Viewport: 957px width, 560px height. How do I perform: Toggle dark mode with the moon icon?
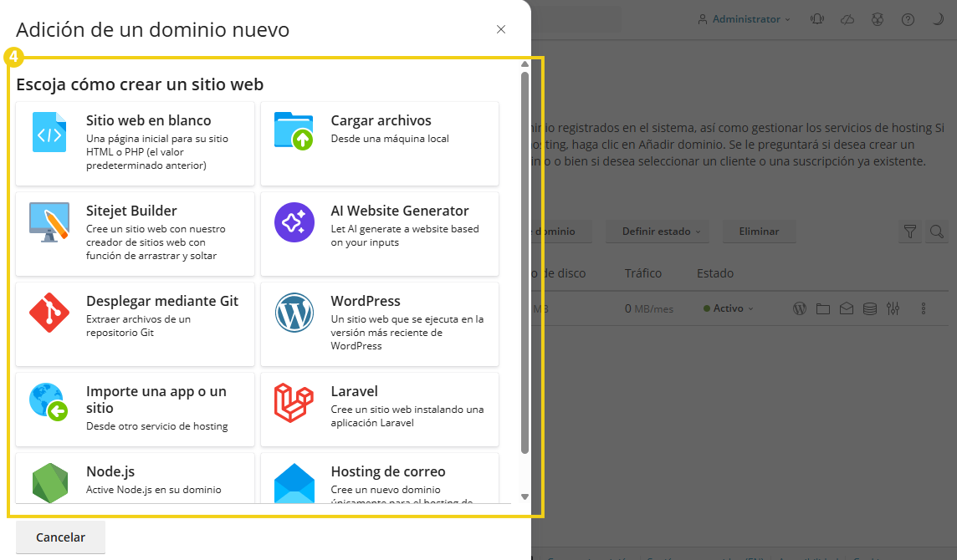pyautogui.click(x=938, y=18)
